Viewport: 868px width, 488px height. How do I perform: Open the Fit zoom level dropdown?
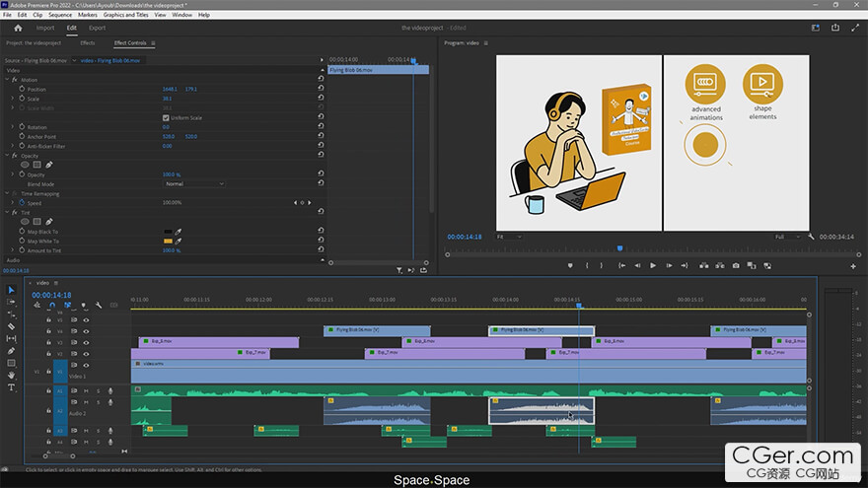pyautogui.click(x=509, y=237)
